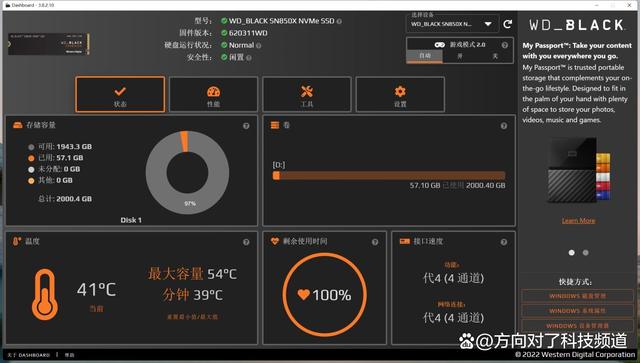Click the D: volume usage bar
640x363 pixels.
pos(389,176)
